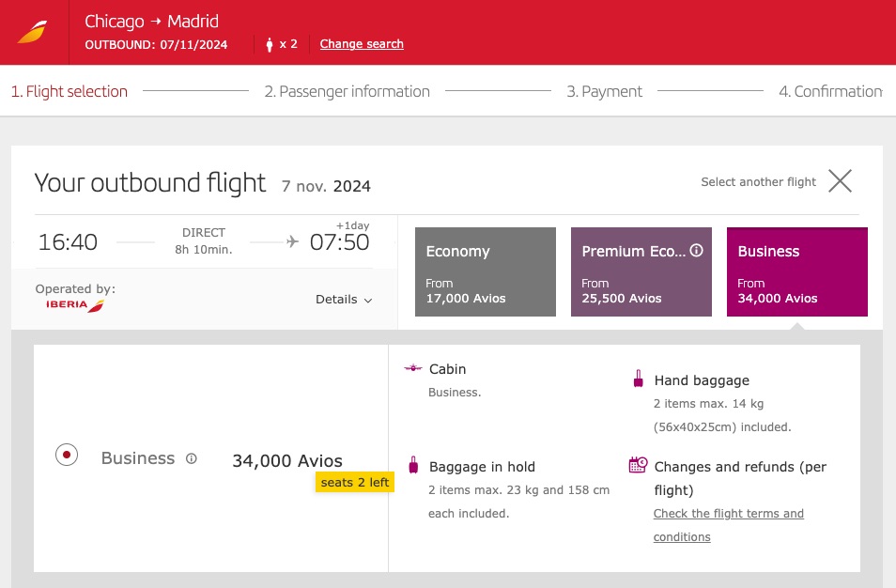Open the Payment step
This screenshot has height=588, width=896.
coord(604,91)
